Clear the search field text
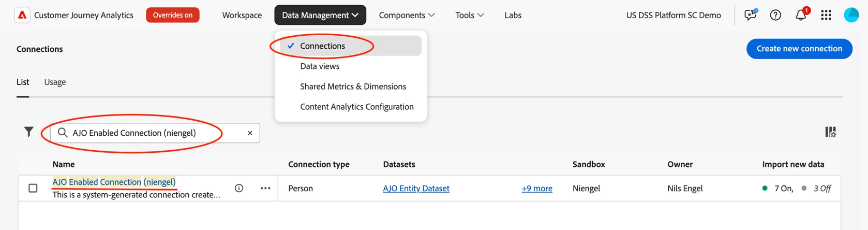The height and width of the screenshot is (230, 868). [250, 133]
